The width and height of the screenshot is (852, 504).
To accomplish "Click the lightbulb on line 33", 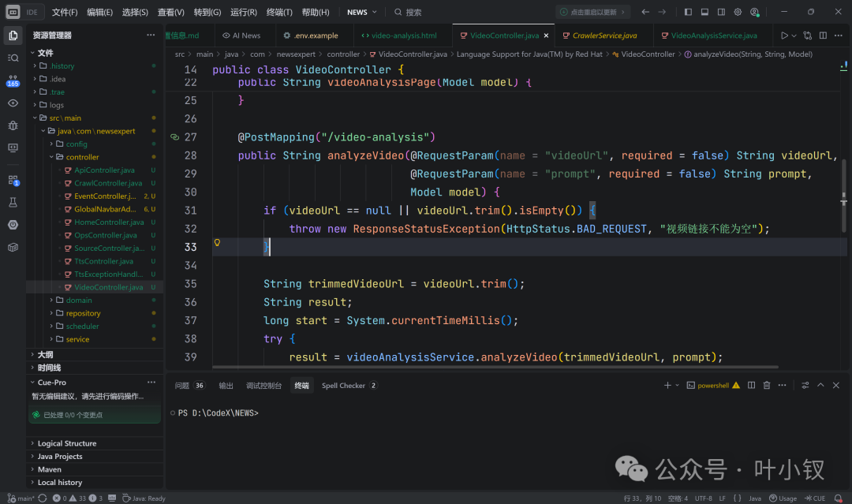I will click(x=218, y=243).
